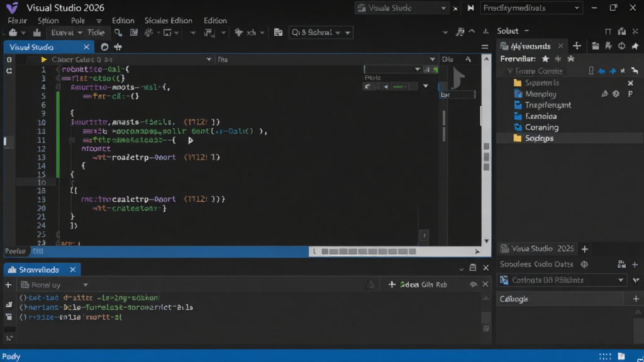Click the plus icon in Calbogls header
Screen dimensions: 644x362
[636, 299]
